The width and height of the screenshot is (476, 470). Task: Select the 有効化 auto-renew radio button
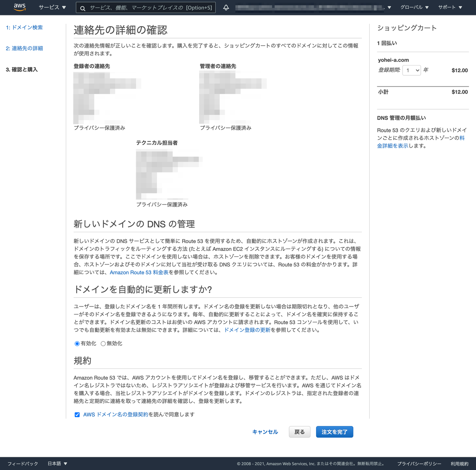77,344
